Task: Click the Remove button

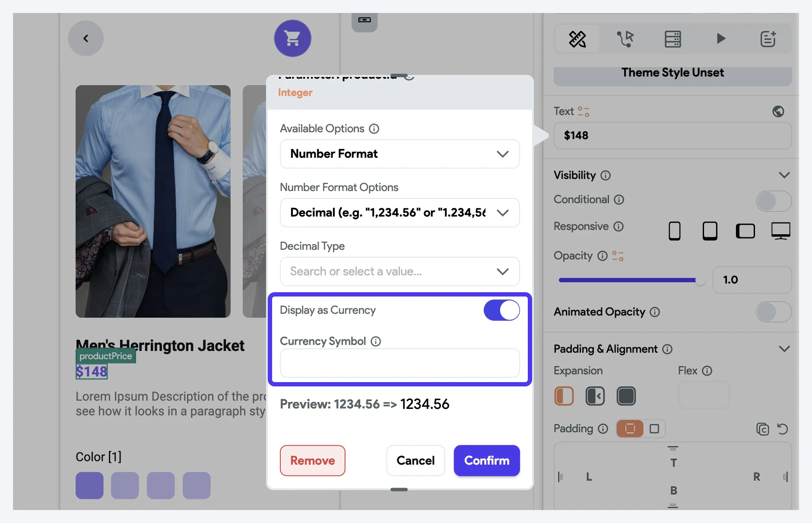Action: 313,461
